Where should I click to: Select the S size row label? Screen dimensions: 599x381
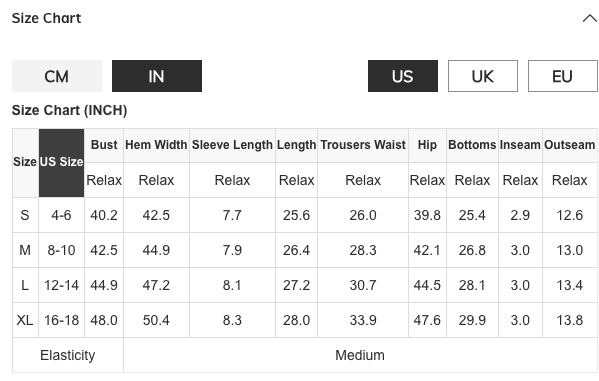coord(25,215)
